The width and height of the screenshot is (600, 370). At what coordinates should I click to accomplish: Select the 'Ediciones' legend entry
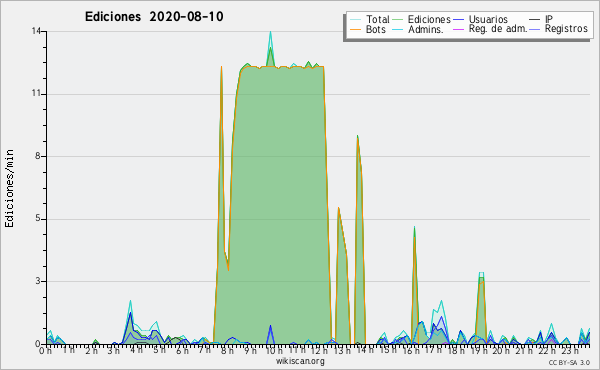(429, 19)
